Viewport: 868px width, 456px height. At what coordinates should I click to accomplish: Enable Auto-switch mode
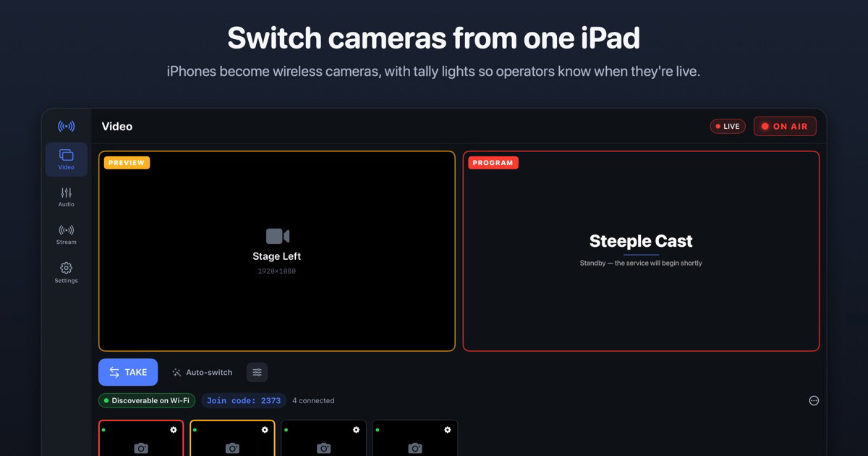[202, 373]
